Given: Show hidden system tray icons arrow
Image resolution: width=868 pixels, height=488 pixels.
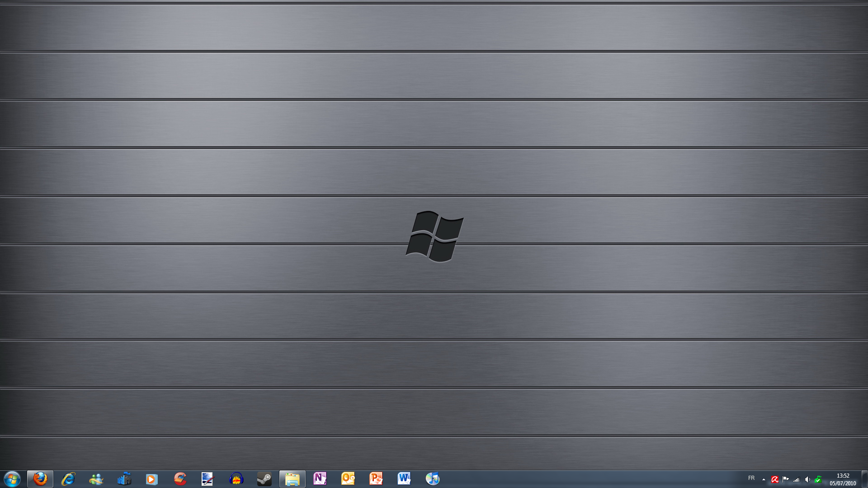Looking at the screenshot, I should click(x=764, y=479).
